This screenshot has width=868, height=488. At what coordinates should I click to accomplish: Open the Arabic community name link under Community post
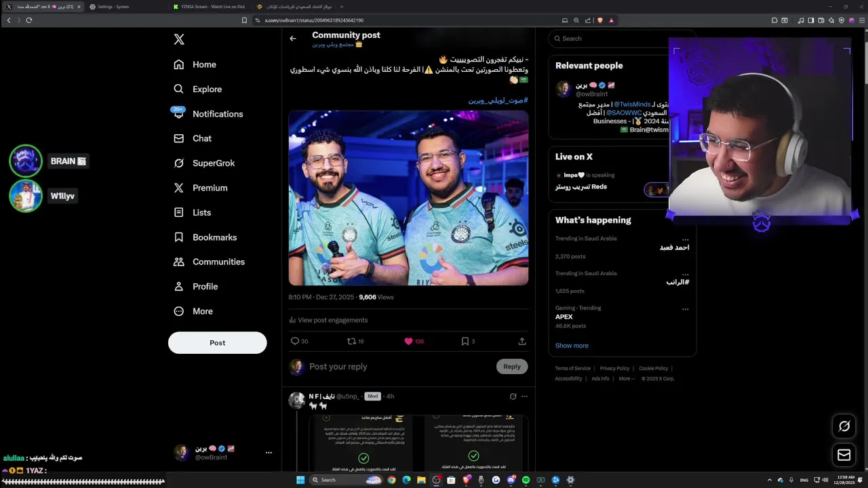[337, 45]
